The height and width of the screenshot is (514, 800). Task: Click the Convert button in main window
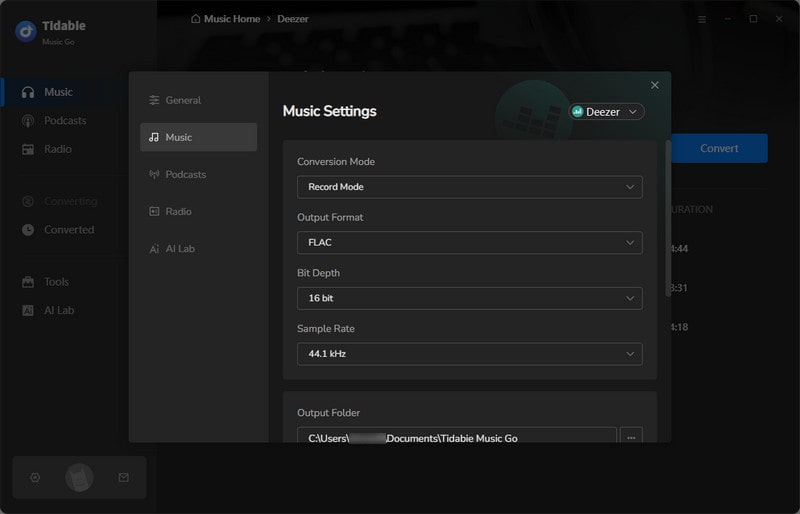click(x=719, y=148)
